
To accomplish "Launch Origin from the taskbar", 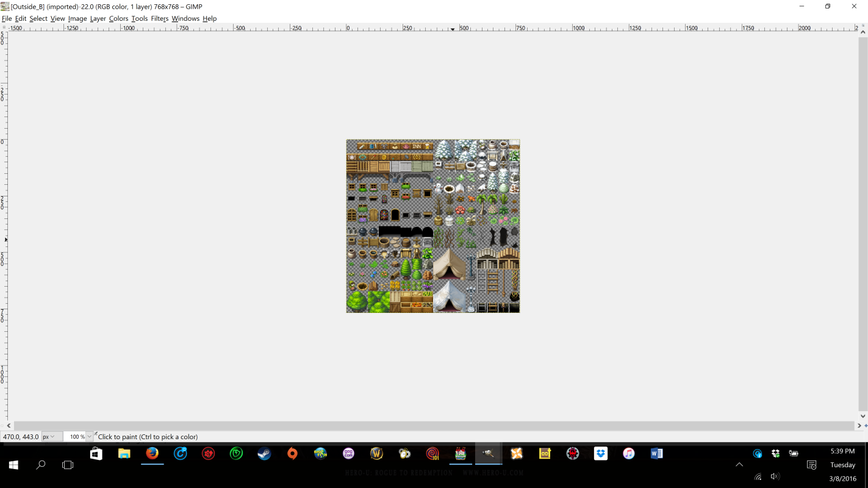I will (292, 454).
